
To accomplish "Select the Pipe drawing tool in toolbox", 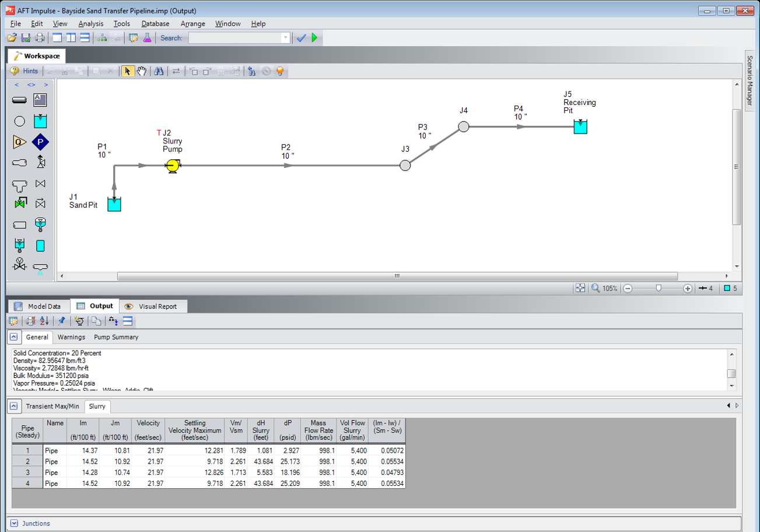I will (19, 100).
